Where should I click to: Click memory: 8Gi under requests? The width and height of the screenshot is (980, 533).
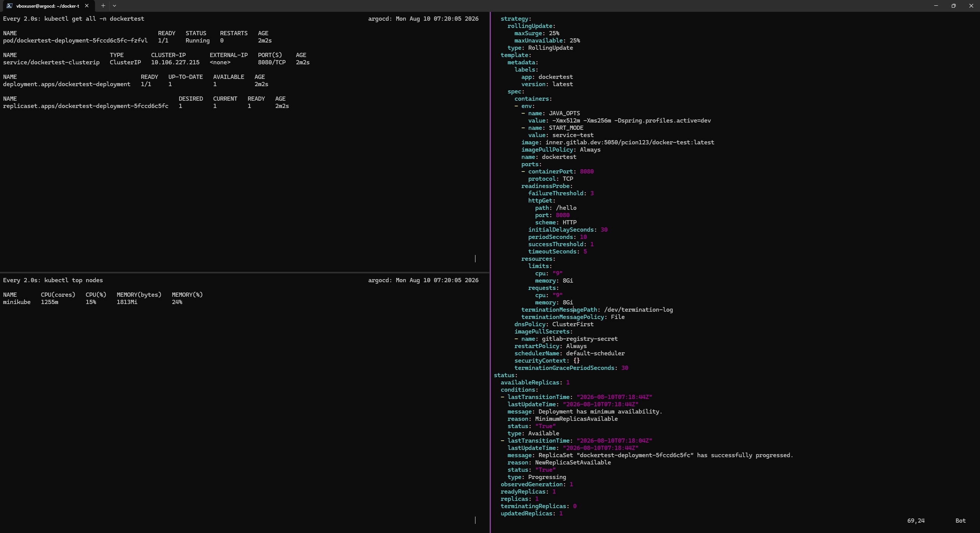554,302
